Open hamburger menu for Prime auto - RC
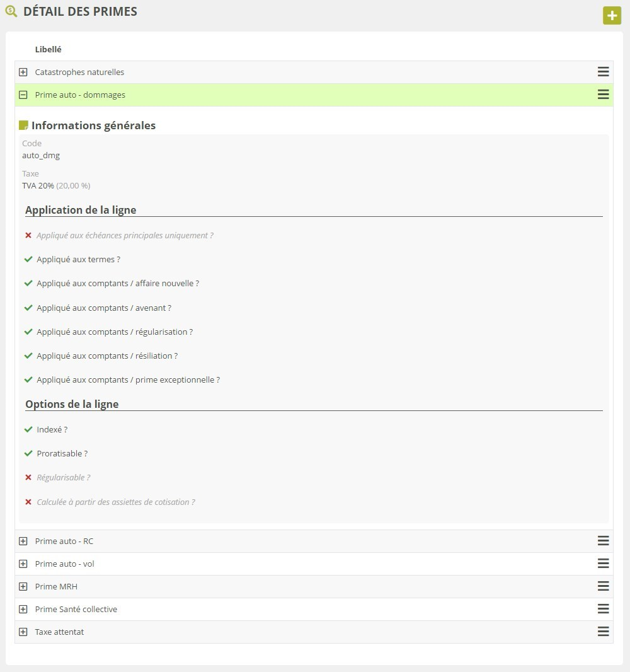 (x=603, y=541)
